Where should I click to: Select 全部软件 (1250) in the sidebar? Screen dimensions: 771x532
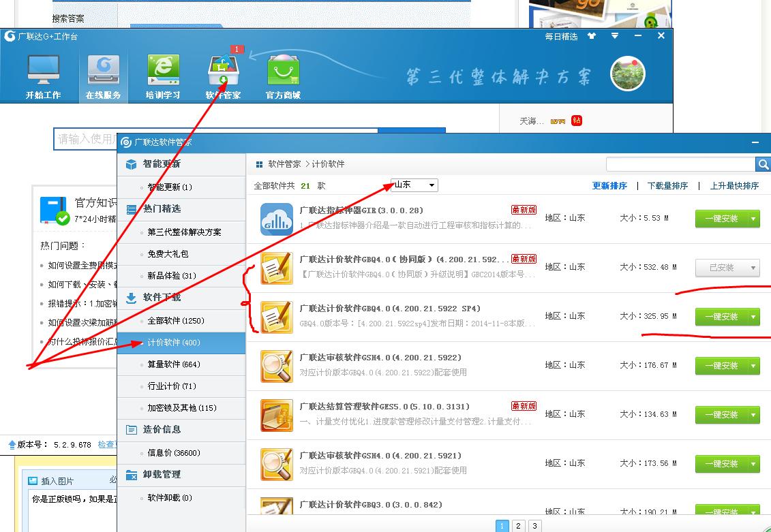(181, 321)
